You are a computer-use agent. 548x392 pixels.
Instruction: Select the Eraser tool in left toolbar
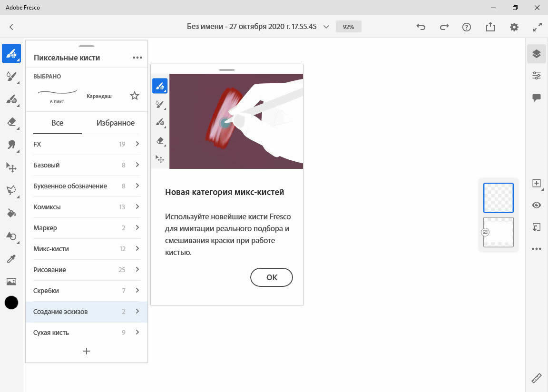click(11, 123)
